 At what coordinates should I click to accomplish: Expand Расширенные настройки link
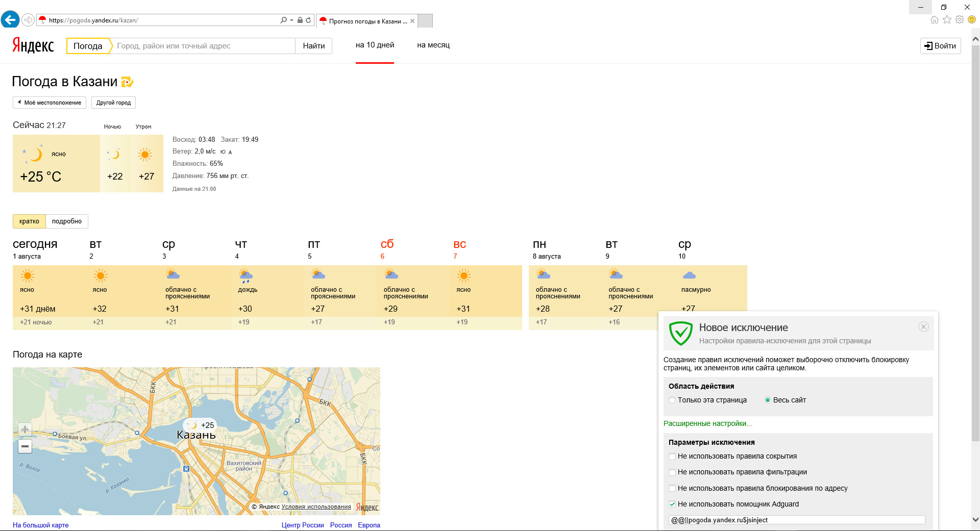pyautogui.click(x=707, y=423)
